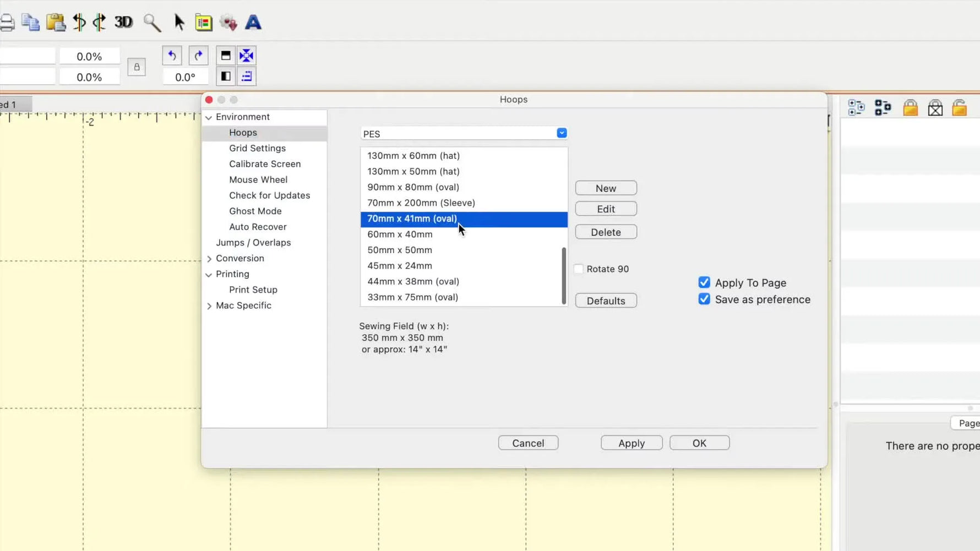Click the rotation angle 0.0° field

pos(185,77)
